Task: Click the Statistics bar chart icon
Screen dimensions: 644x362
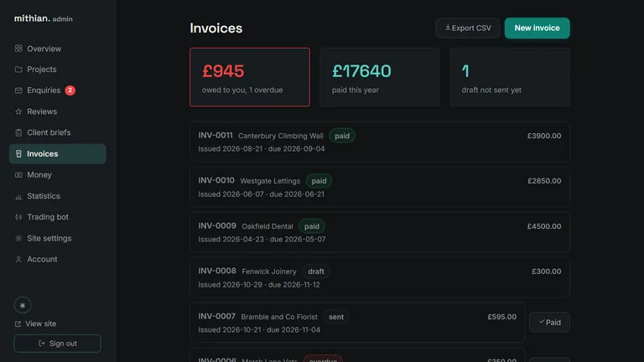Action: (18, 196)
